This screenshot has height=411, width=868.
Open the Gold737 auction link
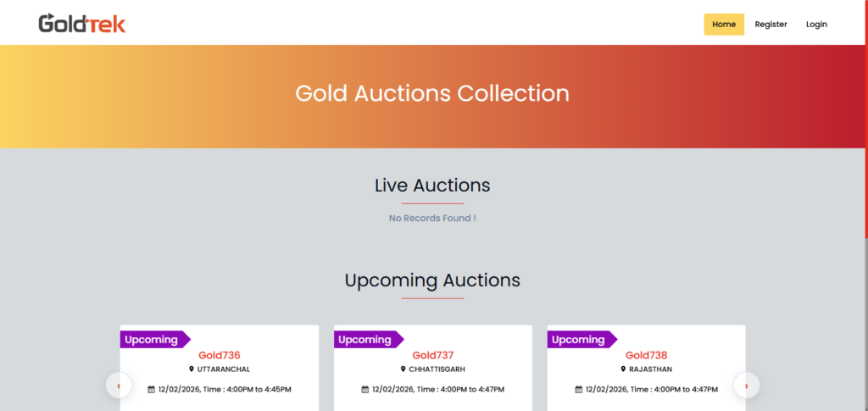pos(433,355)
